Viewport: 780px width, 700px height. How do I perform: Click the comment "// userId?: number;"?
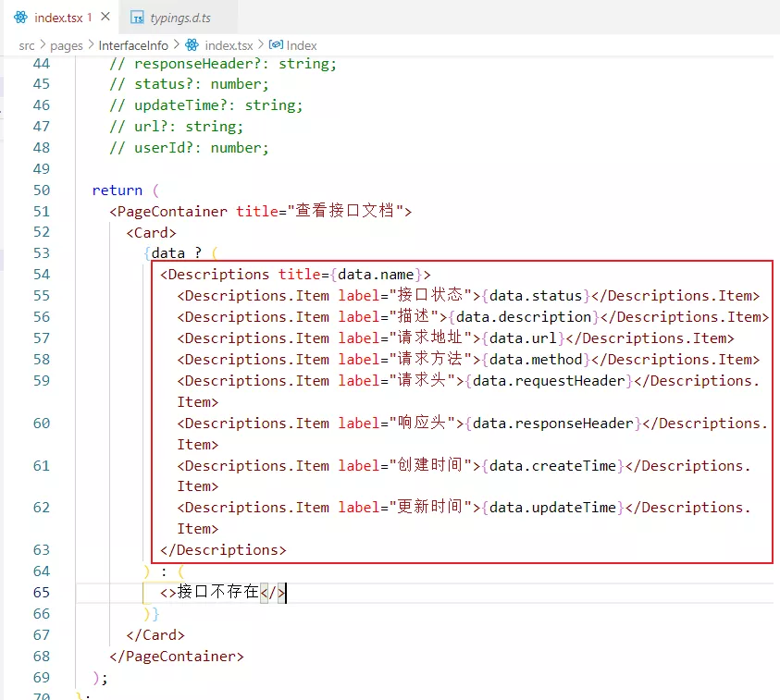[x=189, y=148]
